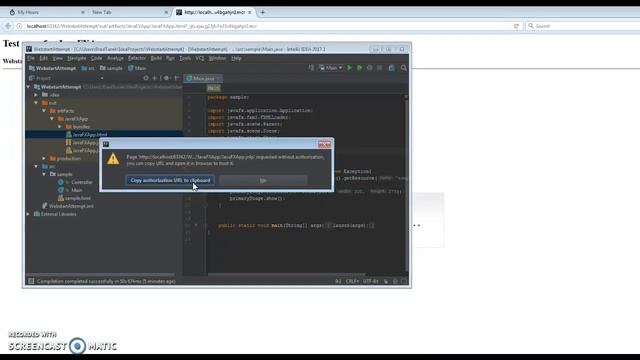Open Search Everywhere magnifier in IntelliJ
Image resolution: width=640 pixels, height=360 pixels.
tap(404, 68)
